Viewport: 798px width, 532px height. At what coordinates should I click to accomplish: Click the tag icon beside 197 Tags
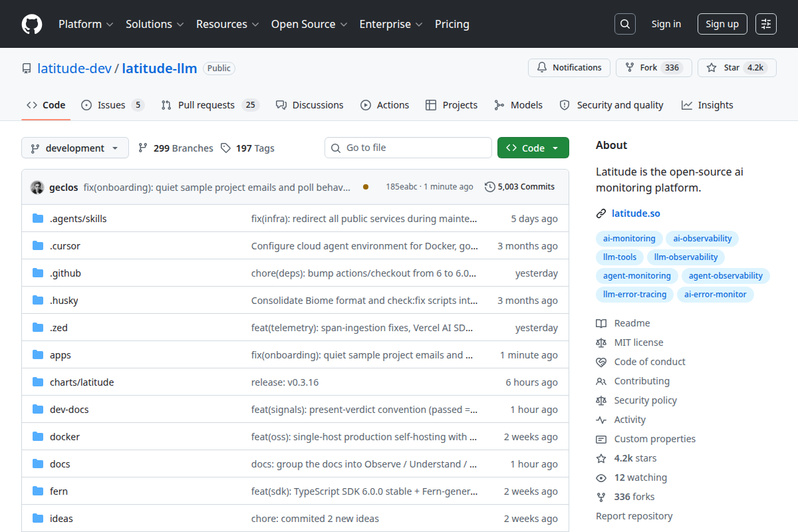click(226, 148)
